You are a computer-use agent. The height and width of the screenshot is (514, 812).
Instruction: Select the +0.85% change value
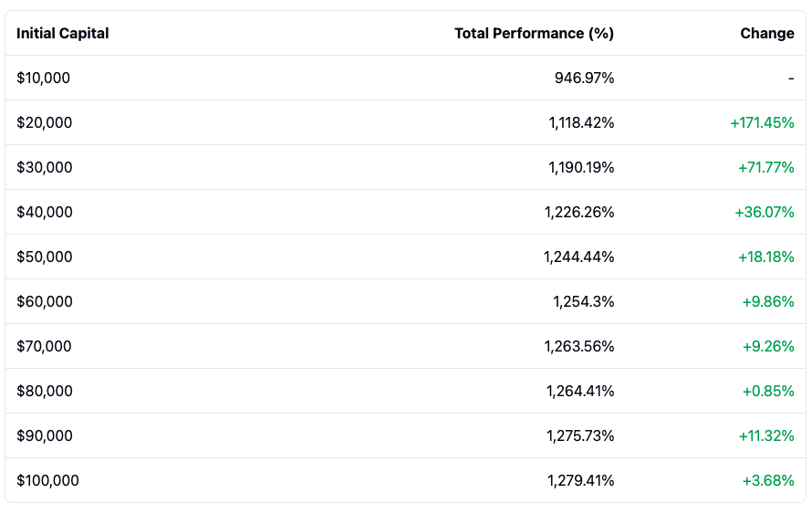[x=768, y=392]
